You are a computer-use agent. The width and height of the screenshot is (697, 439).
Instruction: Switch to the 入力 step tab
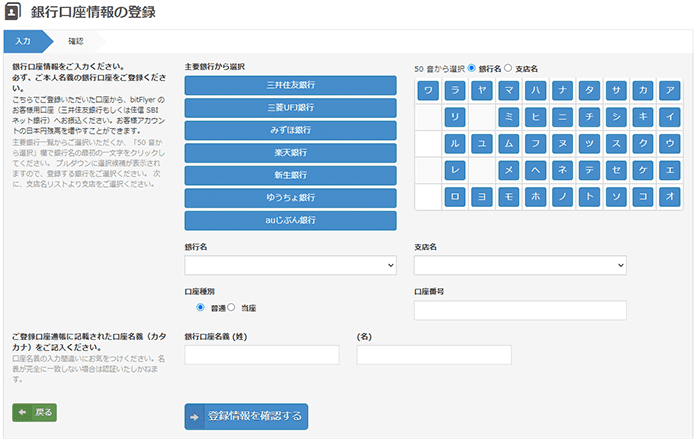(27, 41)
